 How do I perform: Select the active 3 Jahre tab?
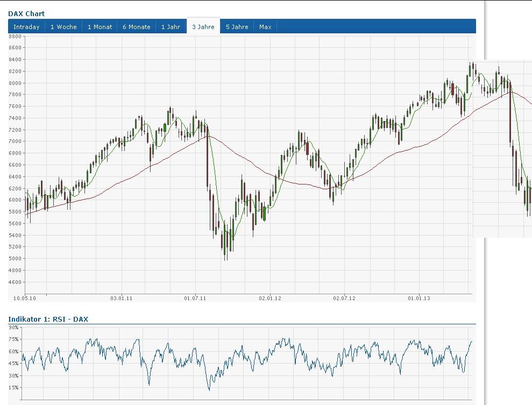(x=203, y=26)
